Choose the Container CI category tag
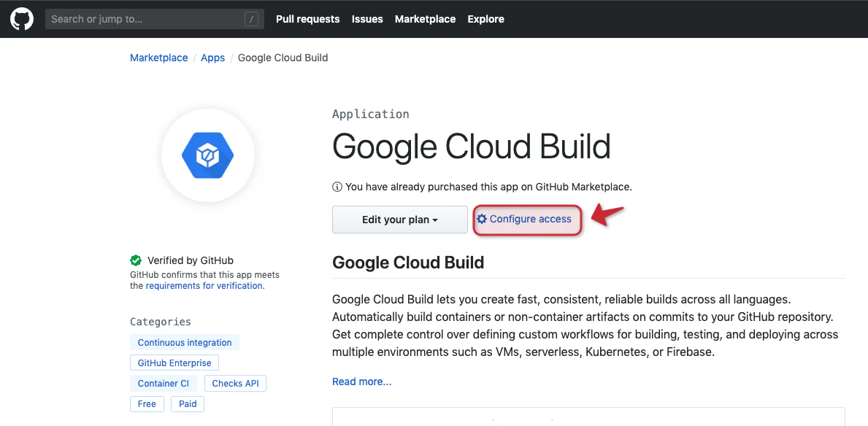This screenshot has height=426, width=868. coord(164,384)
